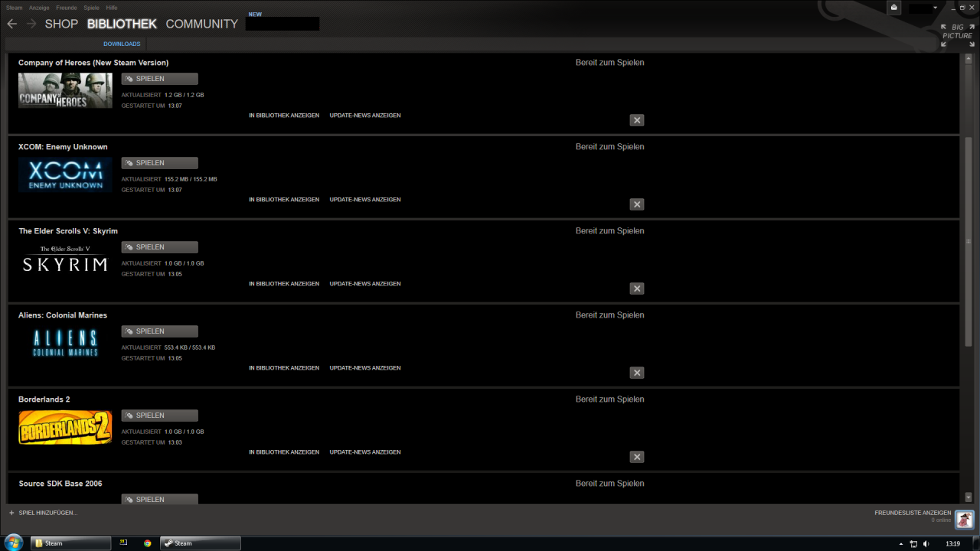Play Company of Heroes with SPIELEN button
This screenshot has height=551, width=980.
(x=159, y=79)
